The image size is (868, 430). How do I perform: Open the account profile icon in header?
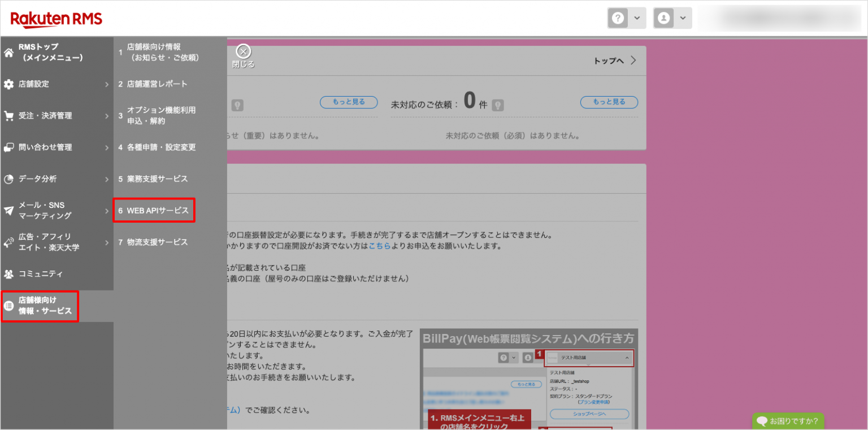click(x=663, y=18)
